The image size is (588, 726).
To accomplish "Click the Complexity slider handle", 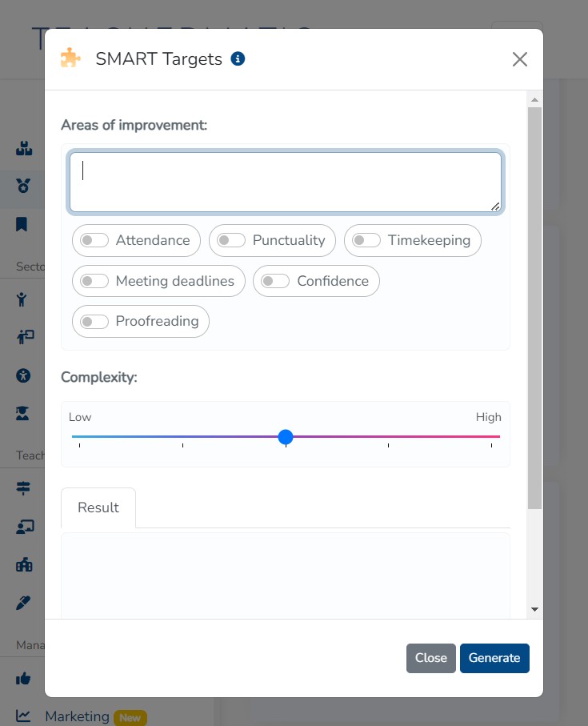I will coord(286,437).
